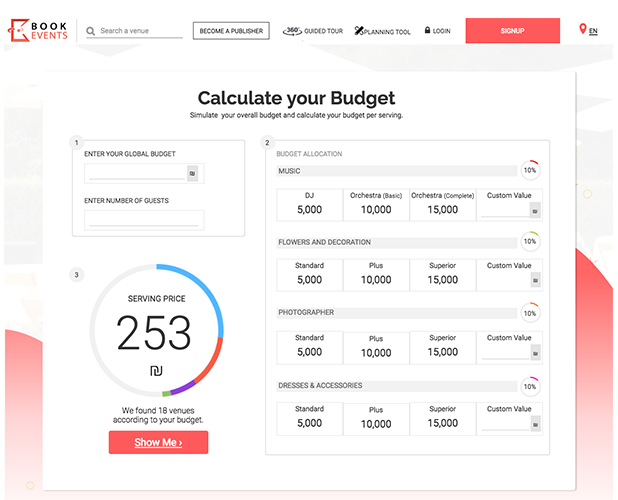The height and width of the screenshot is (500, 618).
Task: Click the Signup button
Action: pyautogui.click(x=512, y=31)
